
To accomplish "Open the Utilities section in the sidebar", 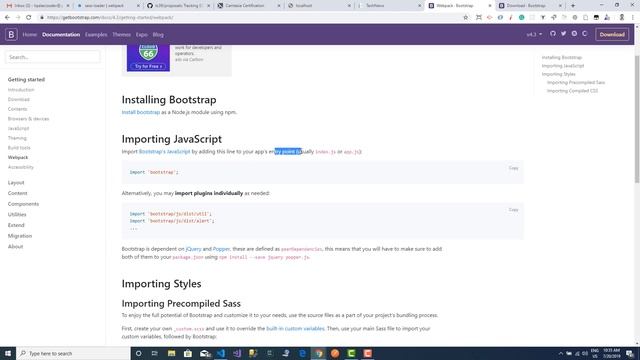I will pos(17,215).
